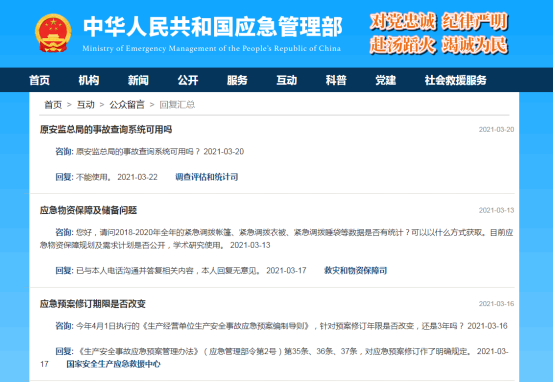554x383 pixels.
Task: Click the 国家安全生产应急救援中心 link
Action: click(x=113, y=364)
